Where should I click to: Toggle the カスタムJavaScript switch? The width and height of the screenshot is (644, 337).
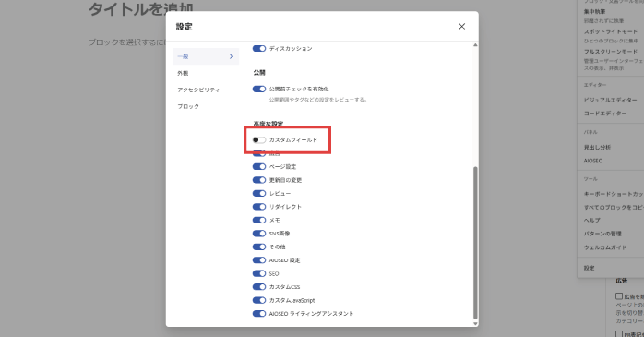(x=259, y=300)
